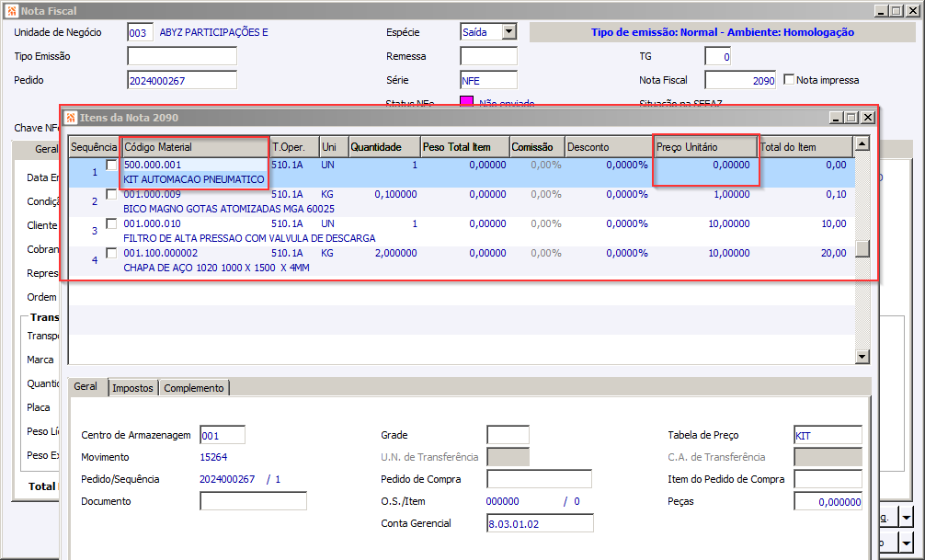Tick checkbox for KIT AUTOMACAO PNEUMATICO row
Screen dimensions: 925x560
click(111, 166)
